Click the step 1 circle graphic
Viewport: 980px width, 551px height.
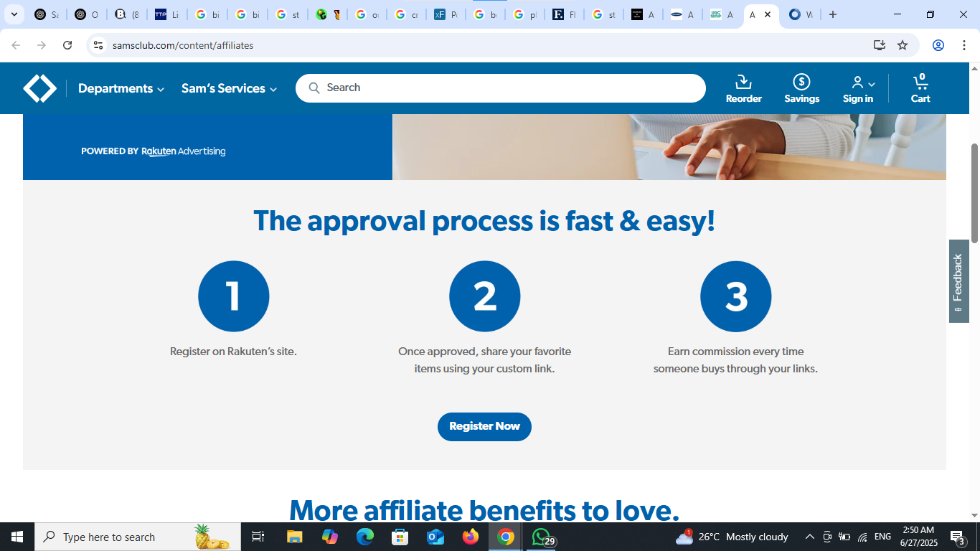click(234, 296)
